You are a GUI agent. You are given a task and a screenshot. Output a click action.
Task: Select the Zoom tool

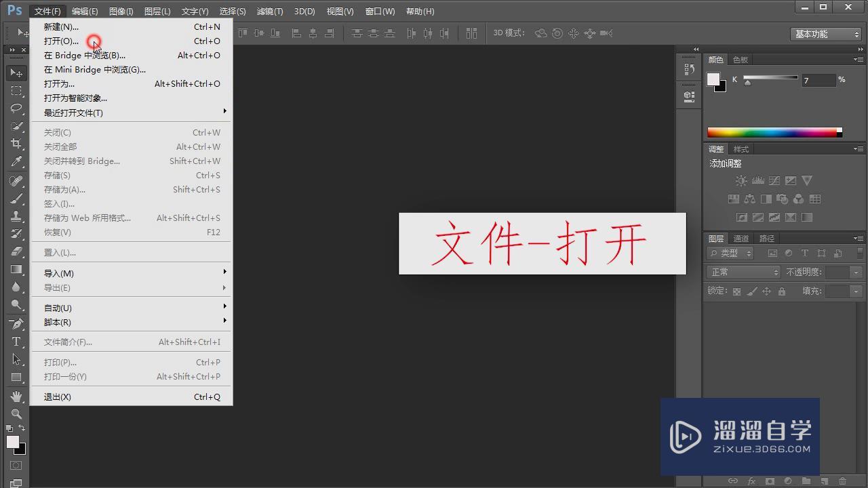tap(16, 413)
